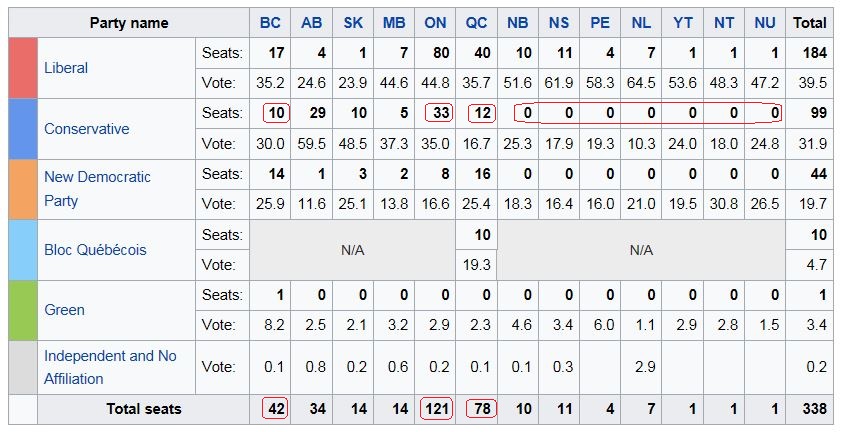Select Bloc Québécois Quebec vote 19.3 cell
842x432 pixels.
[477, 265]
